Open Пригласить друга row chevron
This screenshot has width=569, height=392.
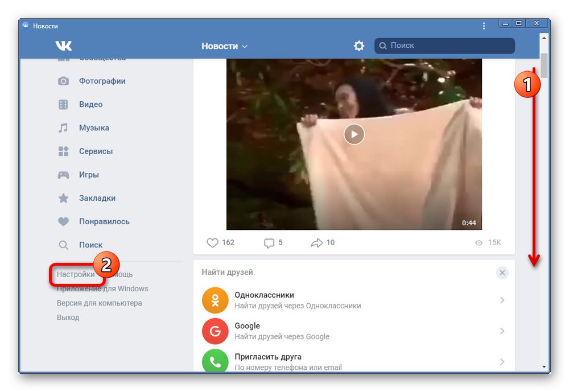(x=502, y=362)
